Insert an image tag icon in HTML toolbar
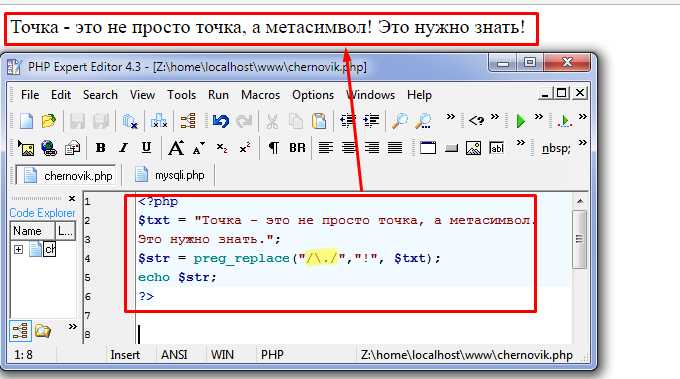Screen dimensions: 680x379 coord(26,148)
